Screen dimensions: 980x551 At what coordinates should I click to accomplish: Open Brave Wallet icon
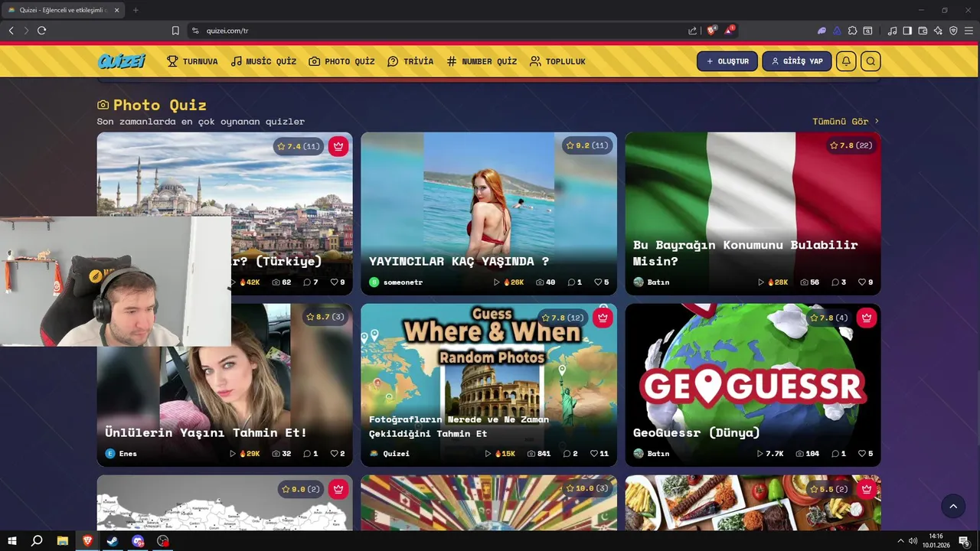923,31
